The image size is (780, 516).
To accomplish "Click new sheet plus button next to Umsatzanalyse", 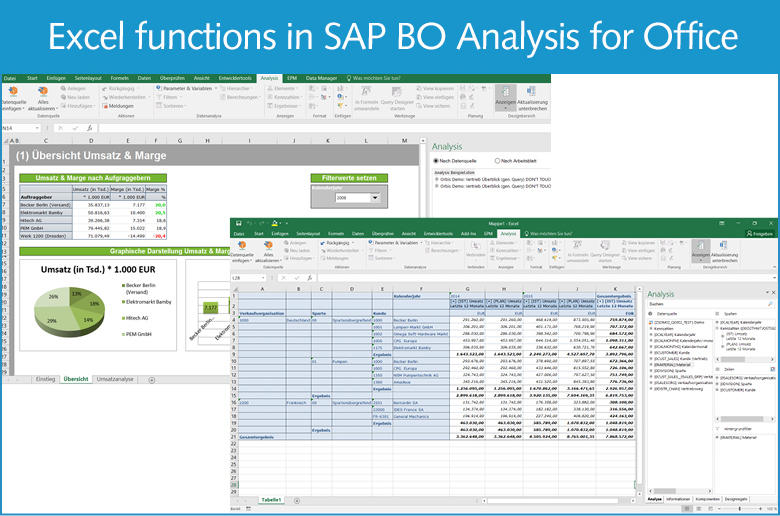I will point(152,380).
